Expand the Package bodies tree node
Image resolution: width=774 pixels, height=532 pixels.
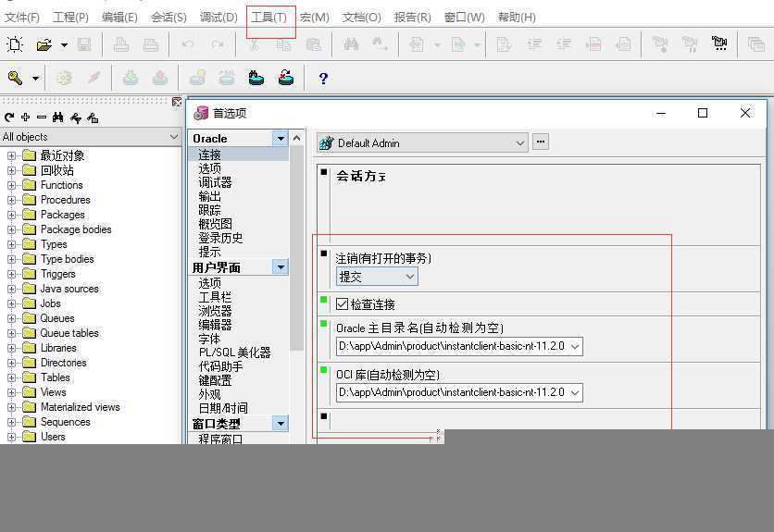(11, 230)
